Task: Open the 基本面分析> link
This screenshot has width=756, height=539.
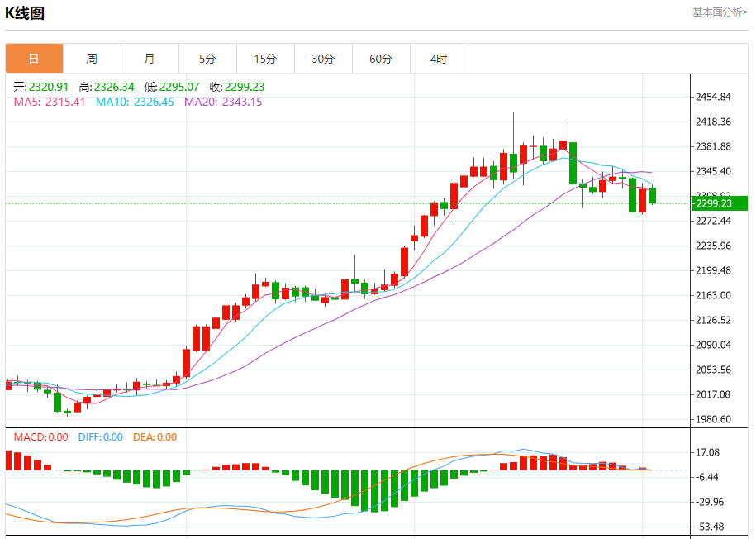Action: pos(720,12)
